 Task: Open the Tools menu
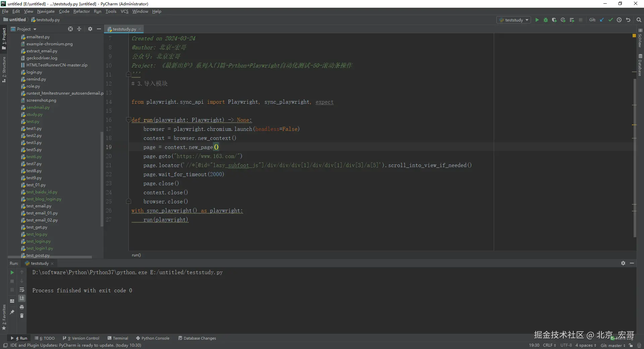[x=111, y=11]
